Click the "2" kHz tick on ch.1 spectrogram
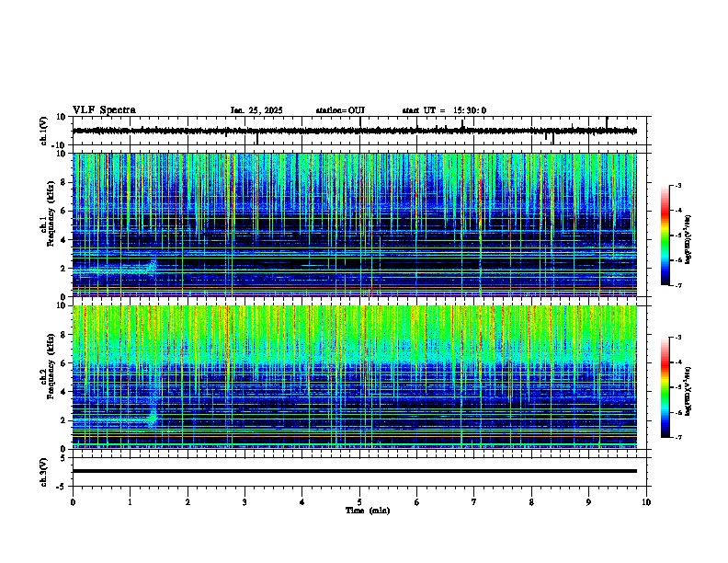 (63, 268)
